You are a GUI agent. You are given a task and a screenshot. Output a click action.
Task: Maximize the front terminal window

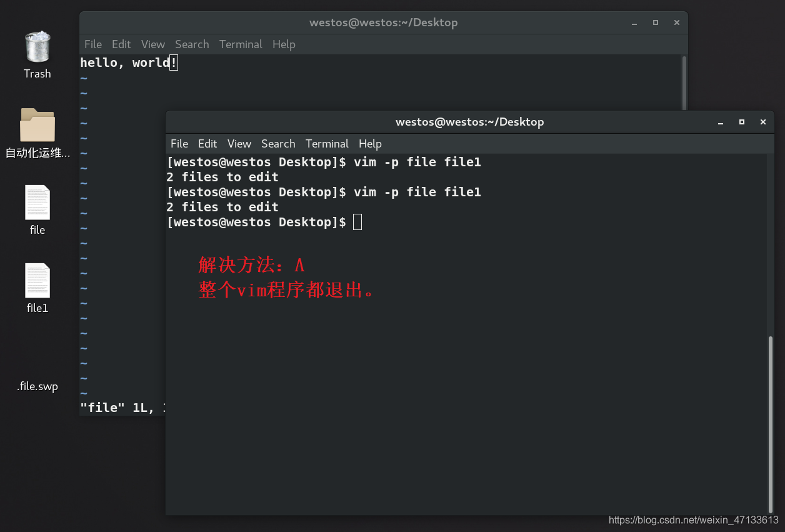[x=742, y=122]
